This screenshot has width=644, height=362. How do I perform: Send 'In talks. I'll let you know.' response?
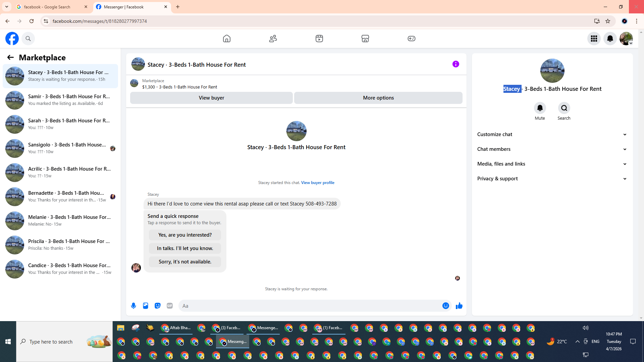185,248
